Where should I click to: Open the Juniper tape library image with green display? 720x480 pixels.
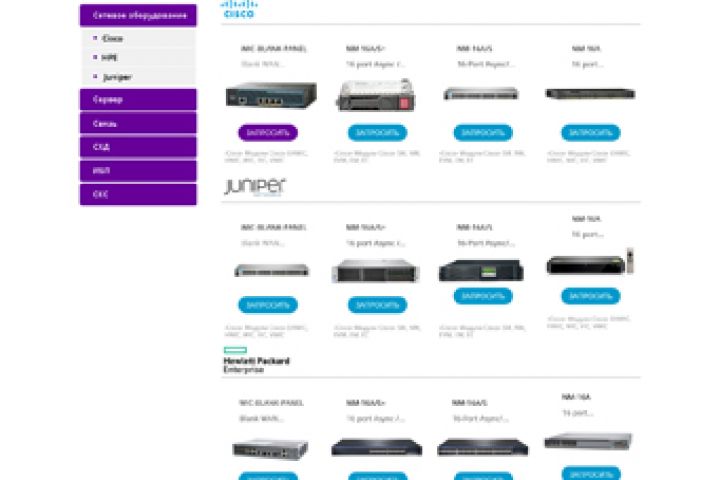481,270
